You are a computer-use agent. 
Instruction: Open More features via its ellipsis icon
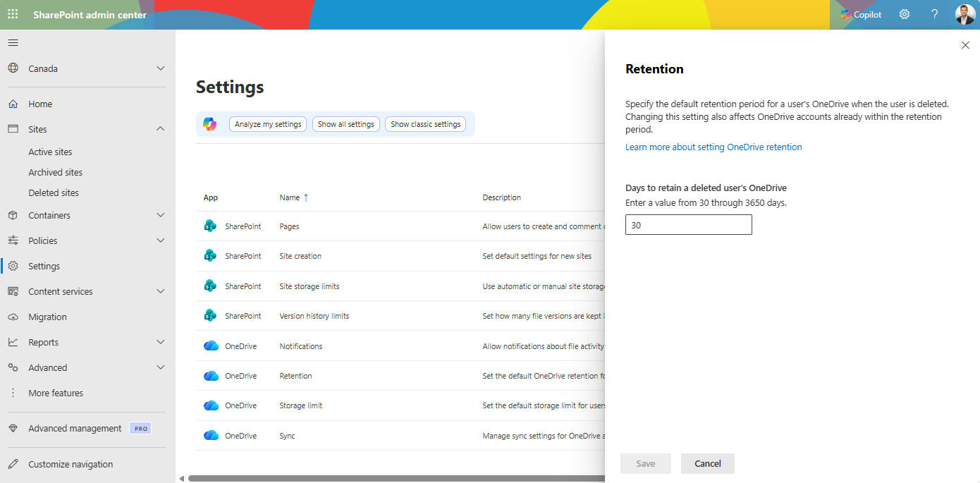click(x=13, y=393)
